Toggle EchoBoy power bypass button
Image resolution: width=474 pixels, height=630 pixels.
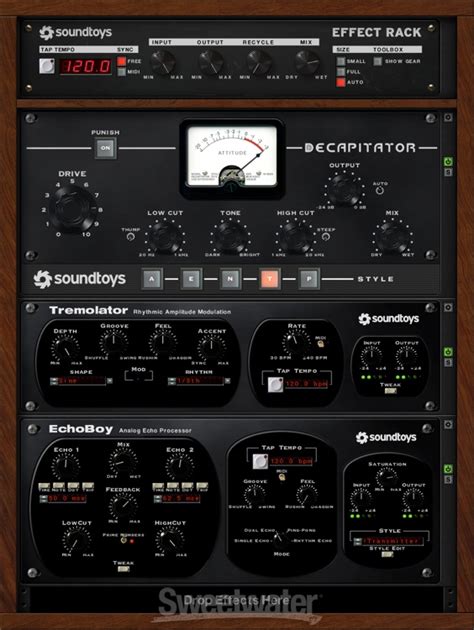(x=448, y=469)
